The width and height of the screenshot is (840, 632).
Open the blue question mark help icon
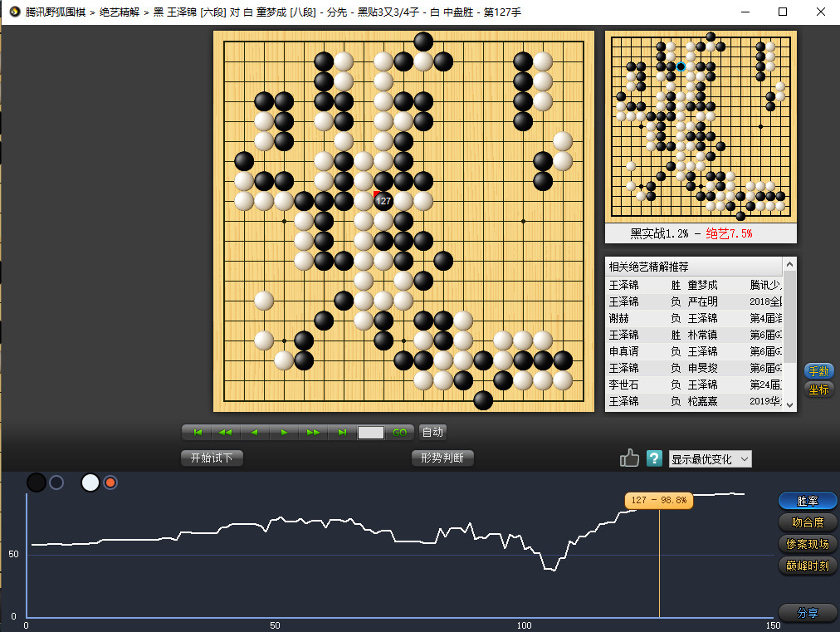click(x=654, y=458)
